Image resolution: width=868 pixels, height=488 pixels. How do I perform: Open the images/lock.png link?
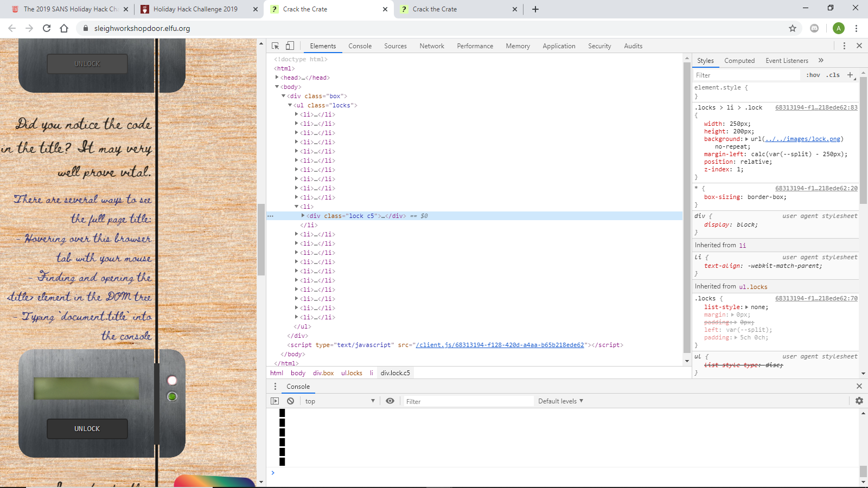pos(802,139)
